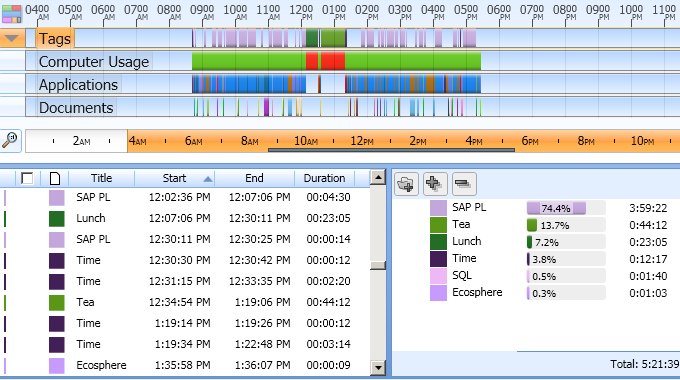Select Time row starting 1:19:14 PM
The width and height of the screenshot is (680, 380).
[x=185, y=324]
